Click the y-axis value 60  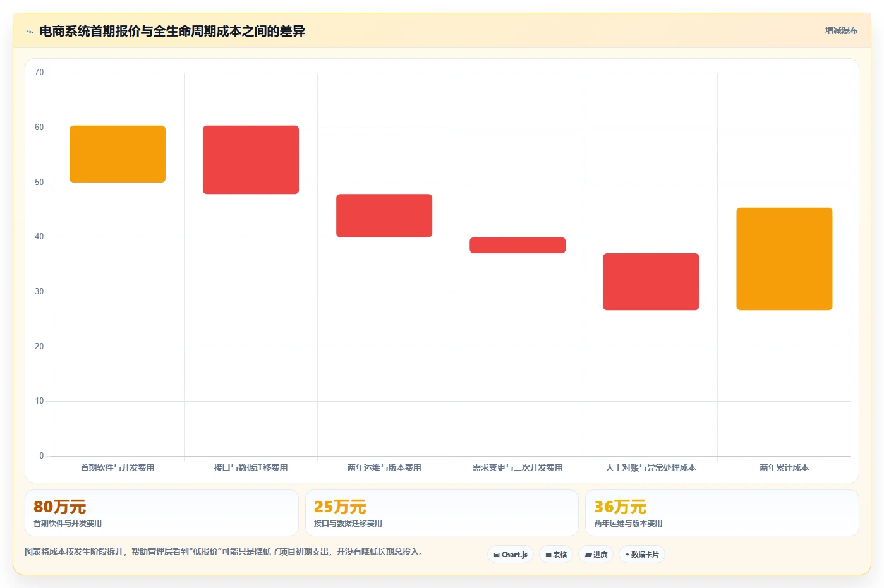pyautogui.click(x=39, y=128)
